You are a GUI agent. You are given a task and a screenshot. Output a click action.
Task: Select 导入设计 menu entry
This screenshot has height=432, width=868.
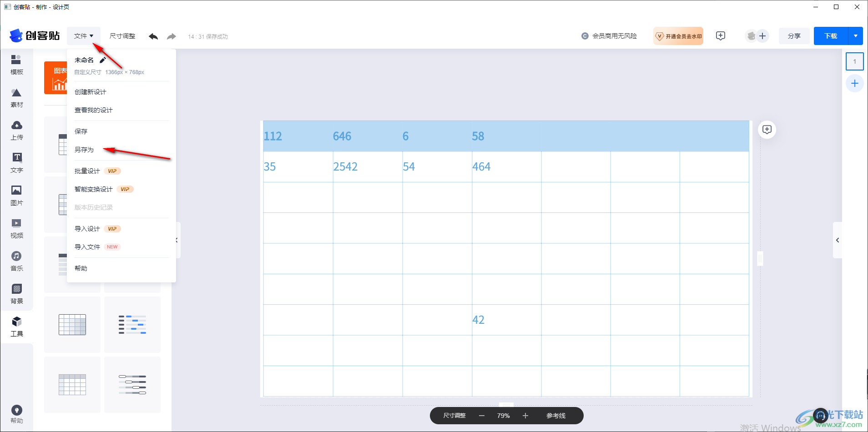coord(97,229)
